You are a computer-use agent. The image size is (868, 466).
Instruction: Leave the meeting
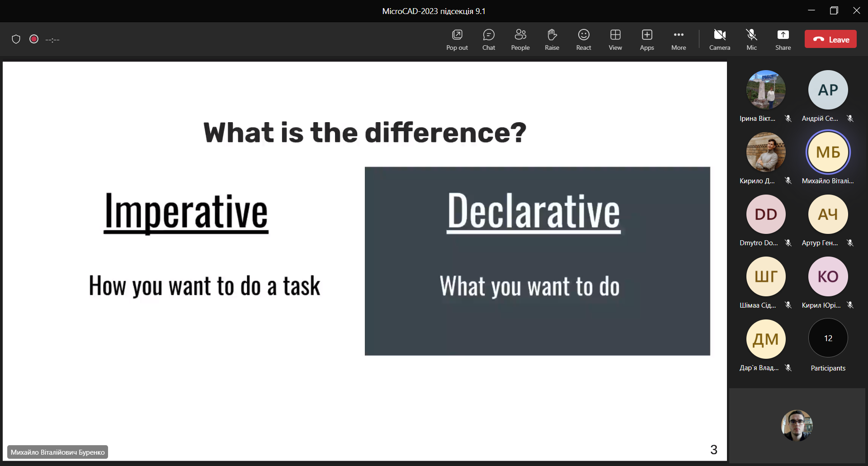pyautogui.click(x=830, y=39)
